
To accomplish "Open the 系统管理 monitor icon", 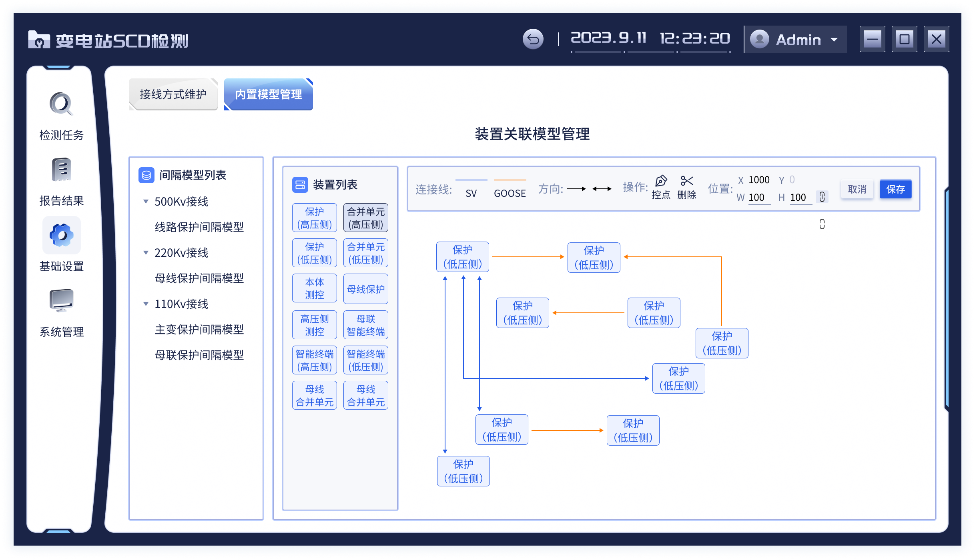I will click(x=61, y=300).
